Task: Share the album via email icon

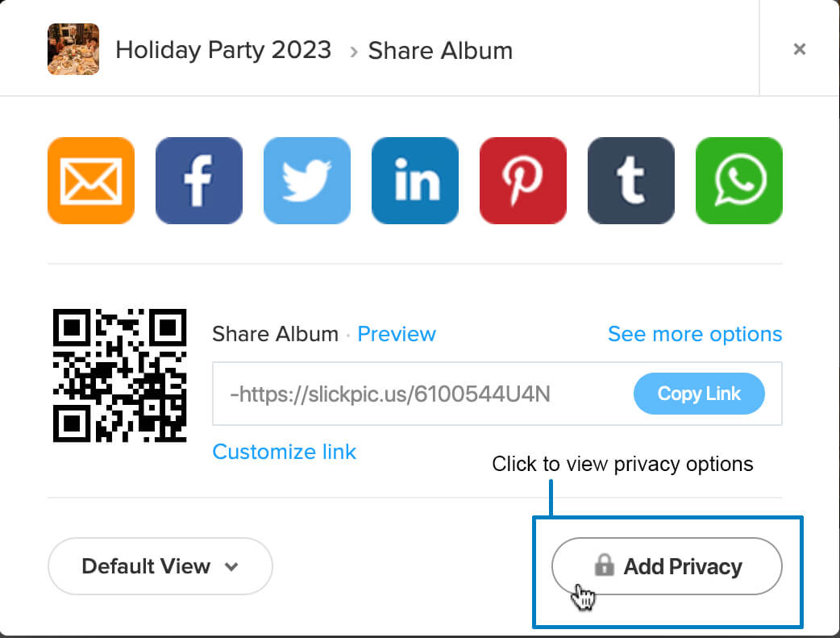Action: coord(91,181)
